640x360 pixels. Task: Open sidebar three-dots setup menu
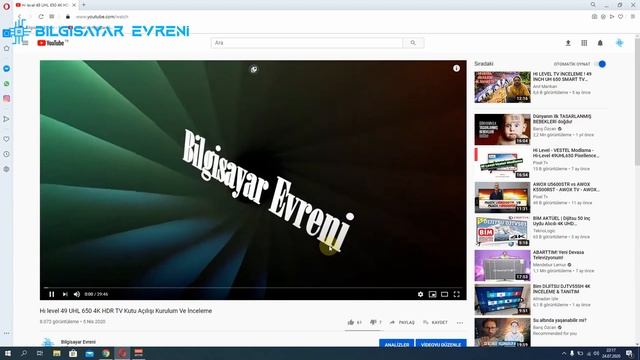[x=7, y=333]
